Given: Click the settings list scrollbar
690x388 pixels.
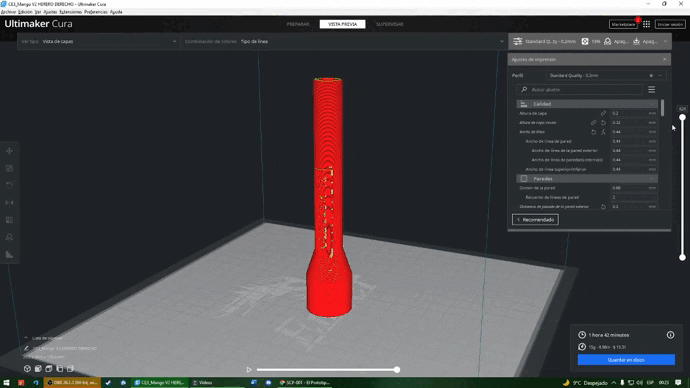Looking at the screenshot, I should pyautogui.click(x=662, y=108).
